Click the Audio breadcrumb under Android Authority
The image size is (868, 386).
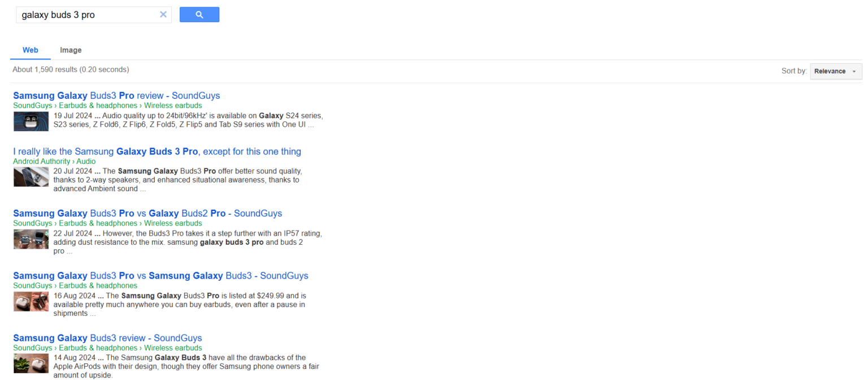(86, 161)
